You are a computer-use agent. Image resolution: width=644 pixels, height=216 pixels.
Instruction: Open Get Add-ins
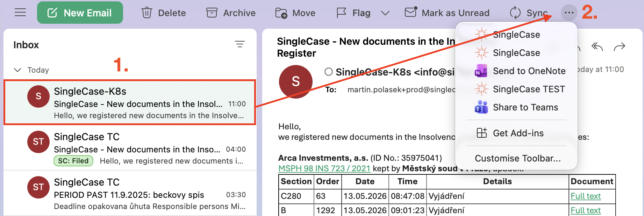516,133
